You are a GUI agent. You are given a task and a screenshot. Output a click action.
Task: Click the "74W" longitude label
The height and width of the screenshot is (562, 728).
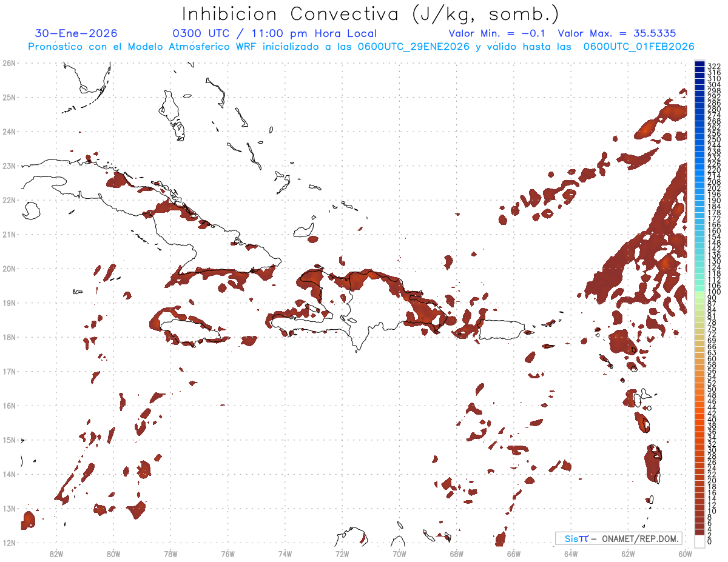pyautogui.click(x=285, y=554)
